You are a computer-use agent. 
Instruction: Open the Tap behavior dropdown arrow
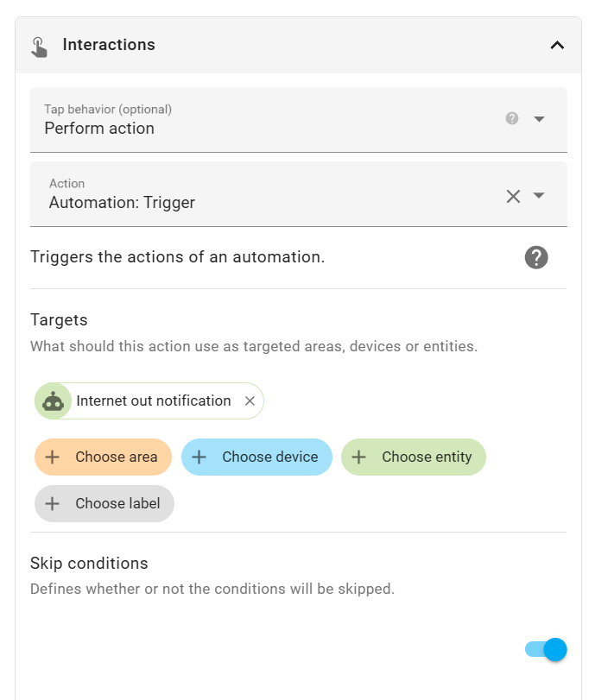[540, 119]
